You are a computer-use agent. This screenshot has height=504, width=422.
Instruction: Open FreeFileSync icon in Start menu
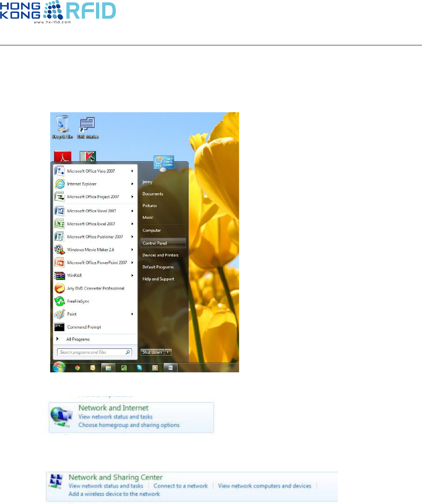click(x=60, y=301)
